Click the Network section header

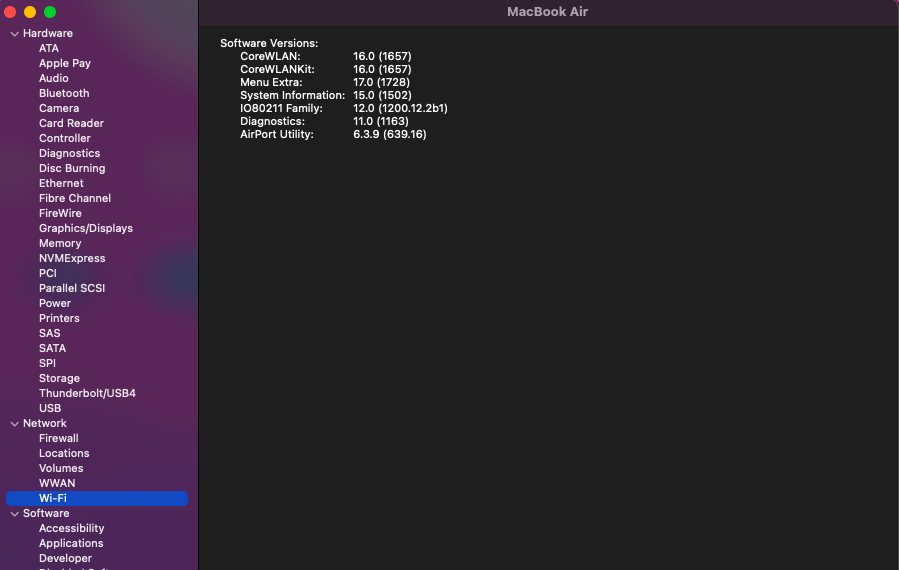coord(45,423)
